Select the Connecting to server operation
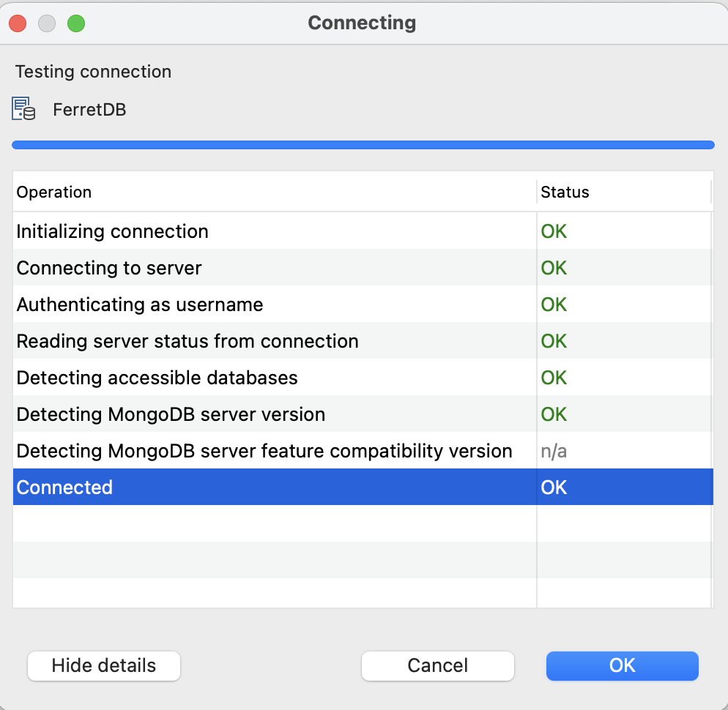728x710 pixels. click(x=108, y=267)
